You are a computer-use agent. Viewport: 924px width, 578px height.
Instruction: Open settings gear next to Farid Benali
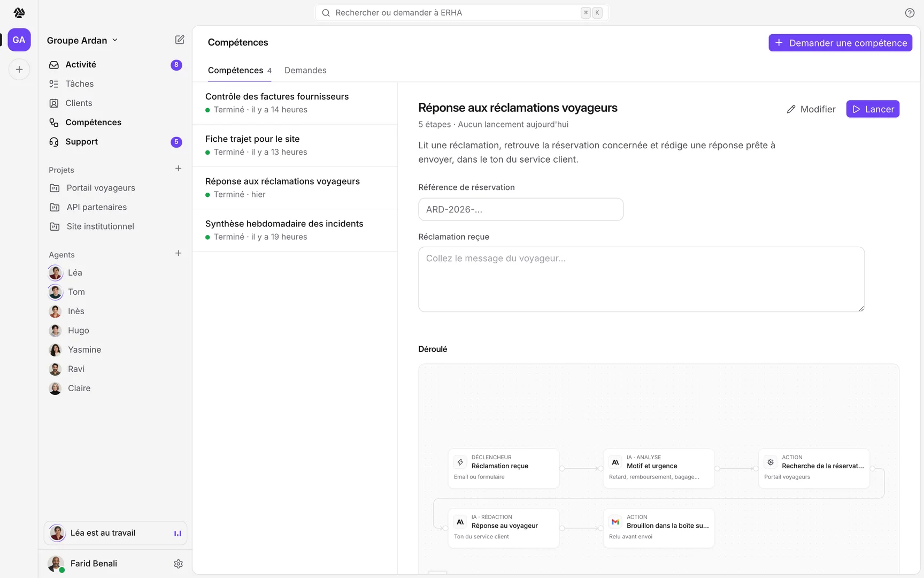coord(179,564)
